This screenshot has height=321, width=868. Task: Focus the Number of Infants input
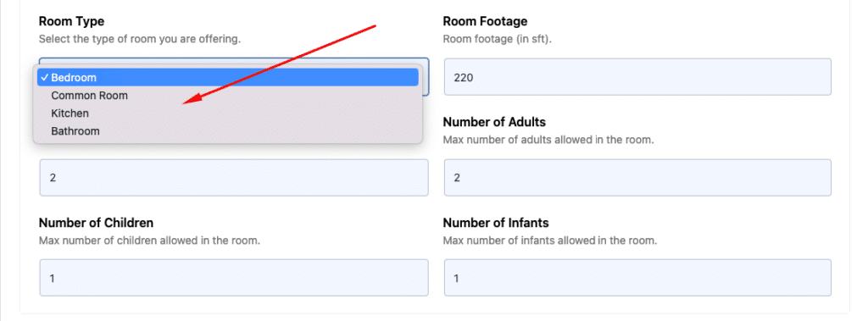coord(637,277)
